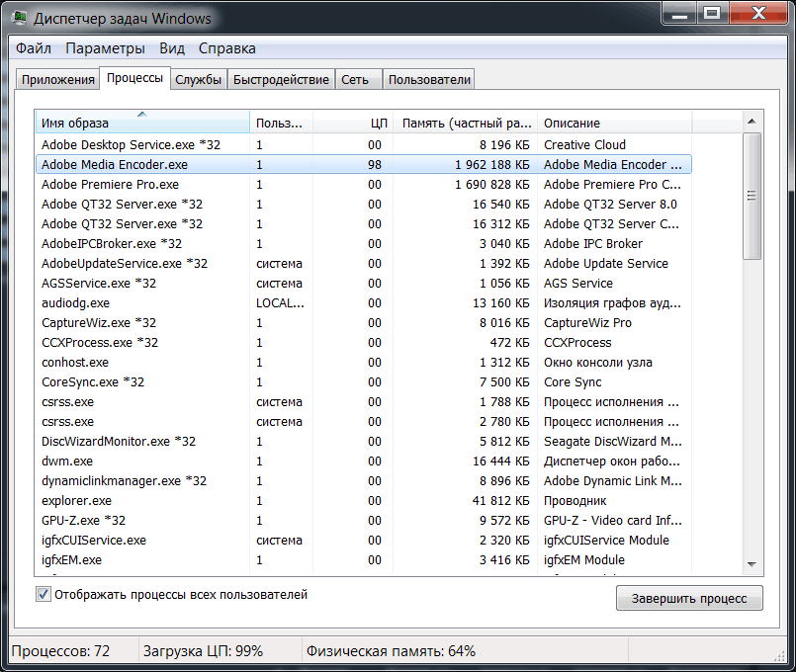Select dynamiclinkmanager.exe *32 process
This screenshot has width=796, height=672.
(x=364, y=481)
